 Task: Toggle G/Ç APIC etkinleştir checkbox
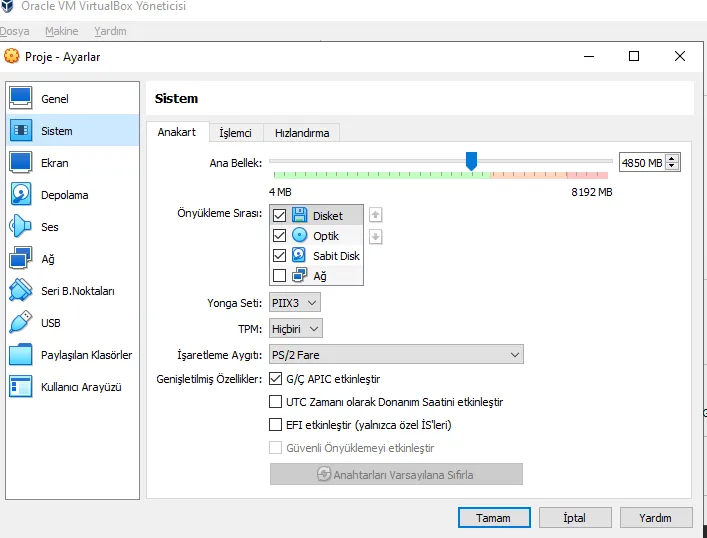[275, 378]
